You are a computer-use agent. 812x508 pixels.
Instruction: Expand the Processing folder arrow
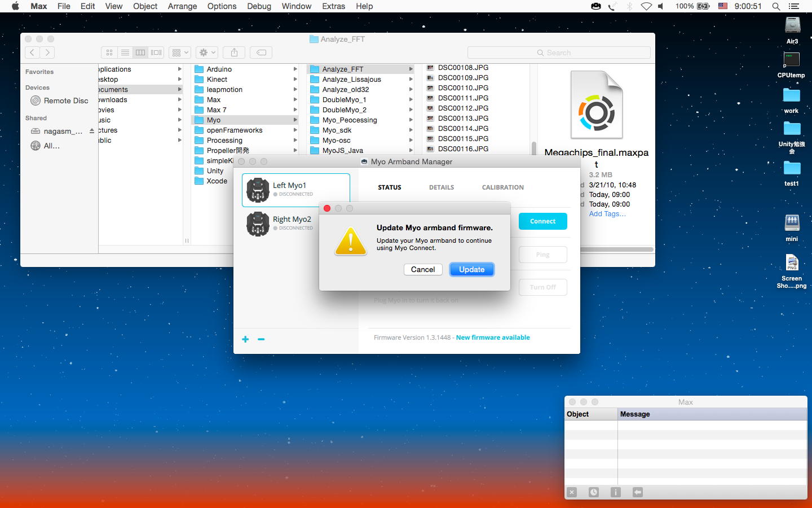tap(295, 141)
